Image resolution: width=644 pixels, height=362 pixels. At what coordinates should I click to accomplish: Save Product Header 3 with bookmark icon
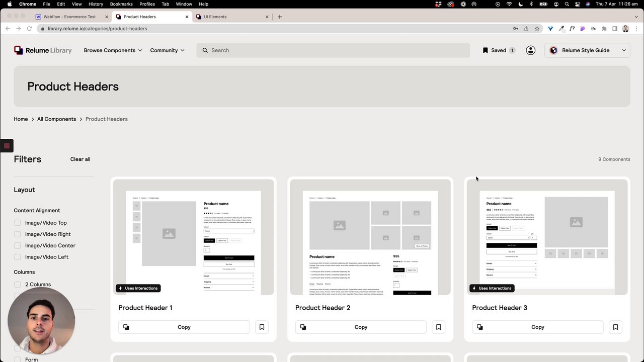point(615,327)
